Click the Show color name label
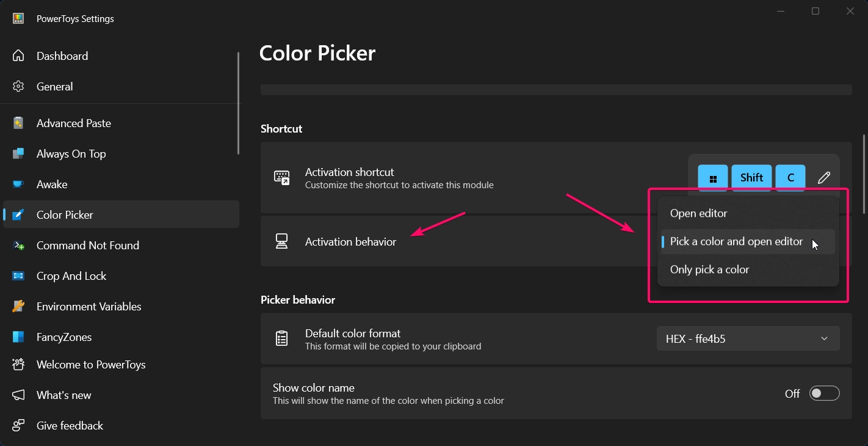 click(314, 388)
